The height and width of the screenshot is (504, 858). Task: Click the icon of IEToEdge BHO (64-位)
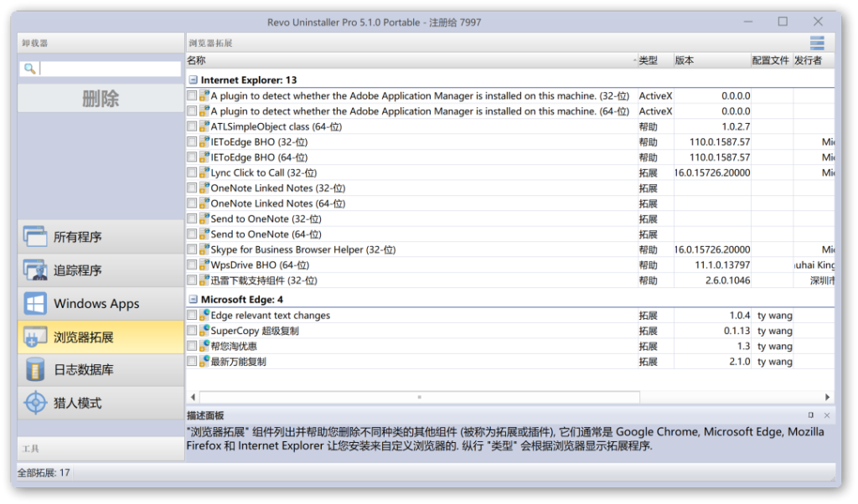[x=204, y=157]
